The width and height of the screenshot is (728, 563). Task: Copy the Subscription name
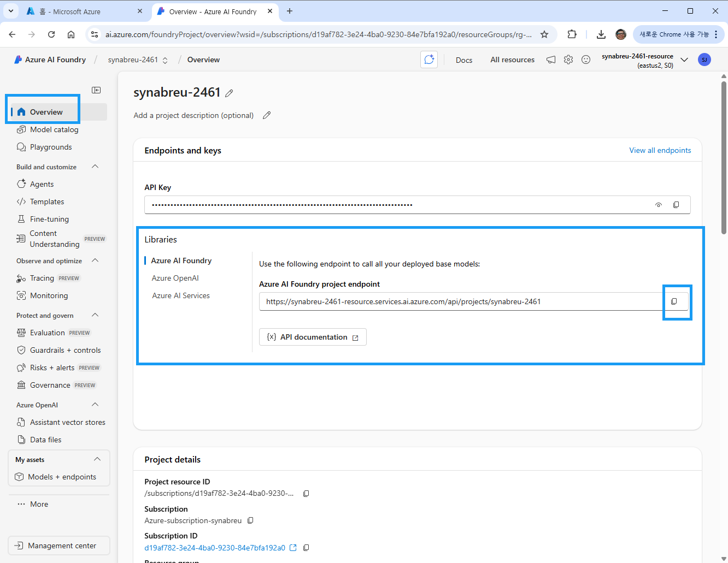(250, 520)
